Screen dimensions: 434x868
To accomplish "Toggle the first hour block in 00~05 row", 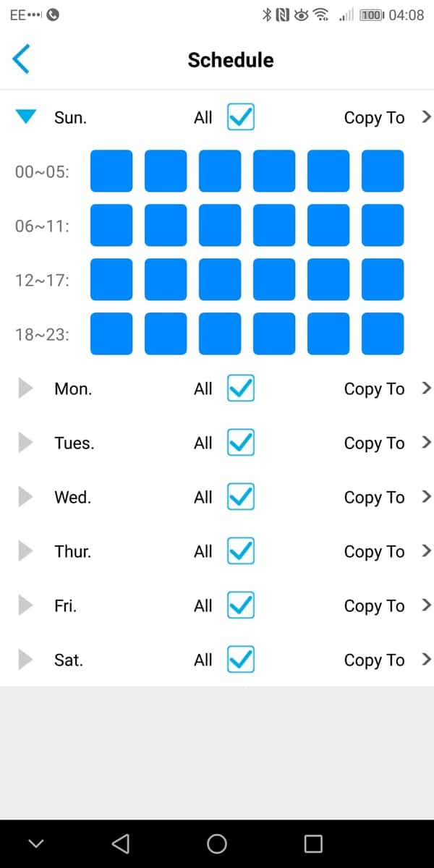I will [x=111, y=171].
